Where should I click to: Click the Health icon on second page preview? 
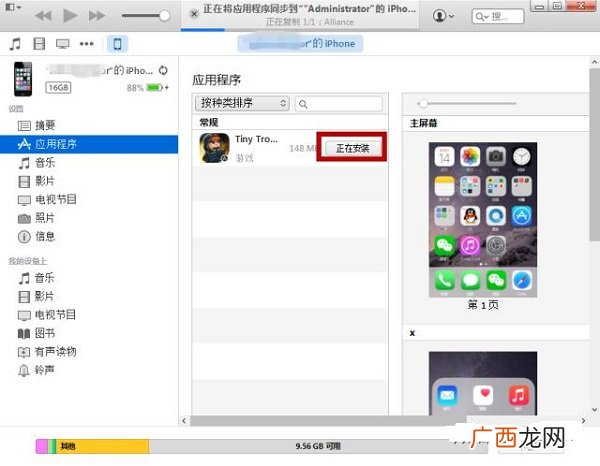(x=483, y=395)
